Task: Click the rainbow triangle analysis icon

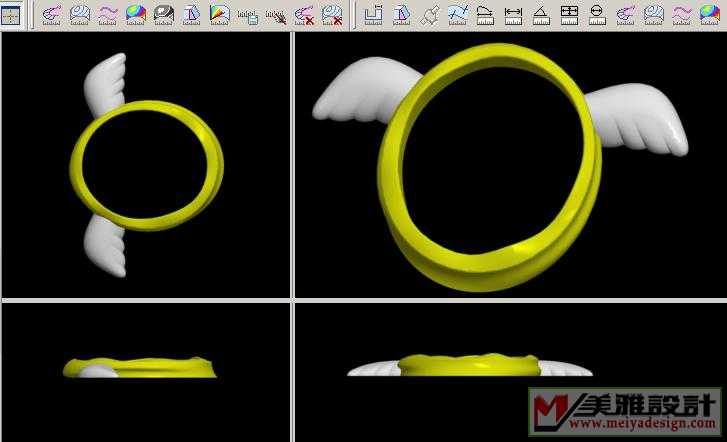Action: point(219,15)
